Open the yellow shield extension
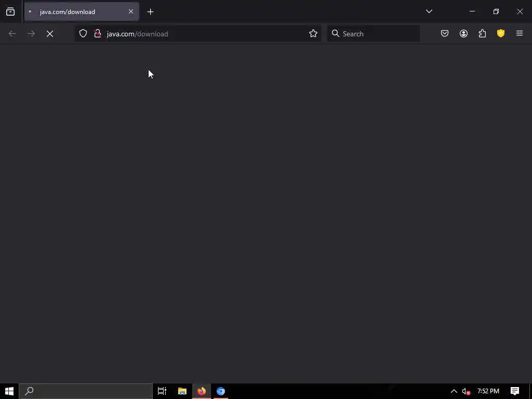Image resolution: width=532 pixels, height=399 pixels. pos(501,33)
